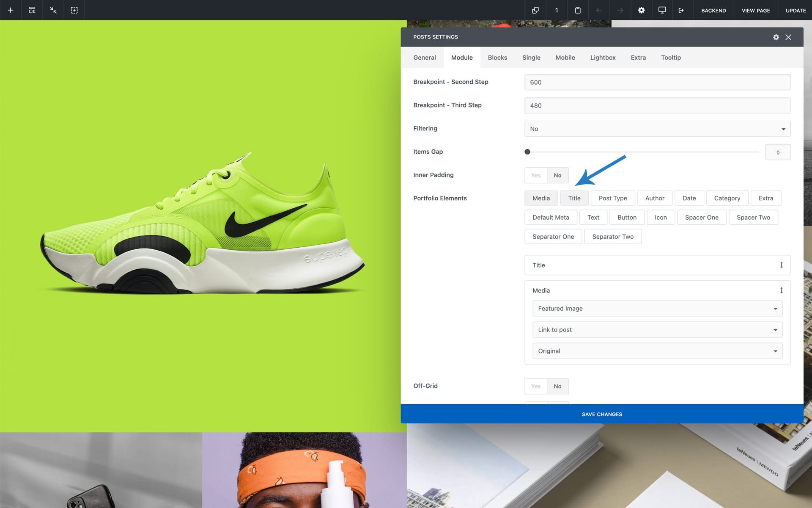
Task: Open the Filtering dropdown
Action: [657, 129]
